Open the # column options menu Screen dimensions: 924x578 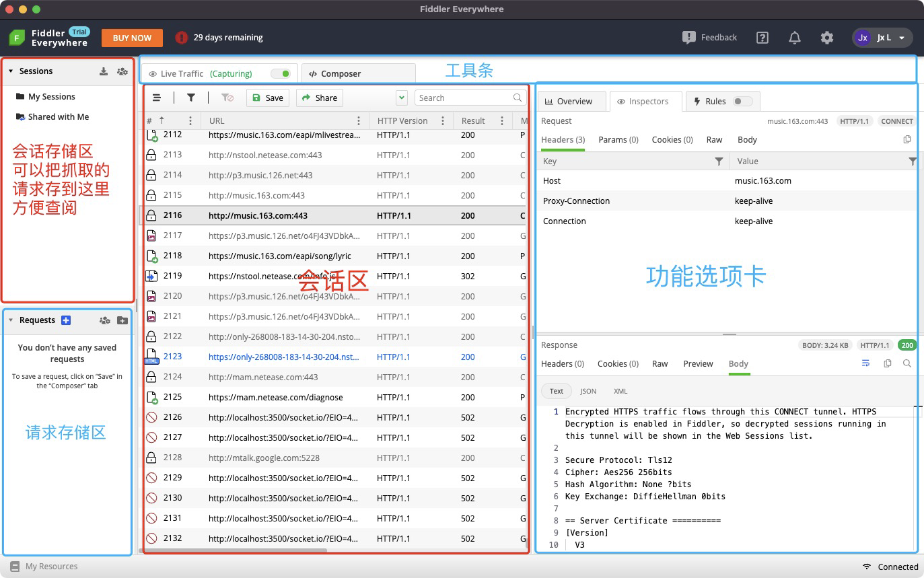click(x=190, y=121)
